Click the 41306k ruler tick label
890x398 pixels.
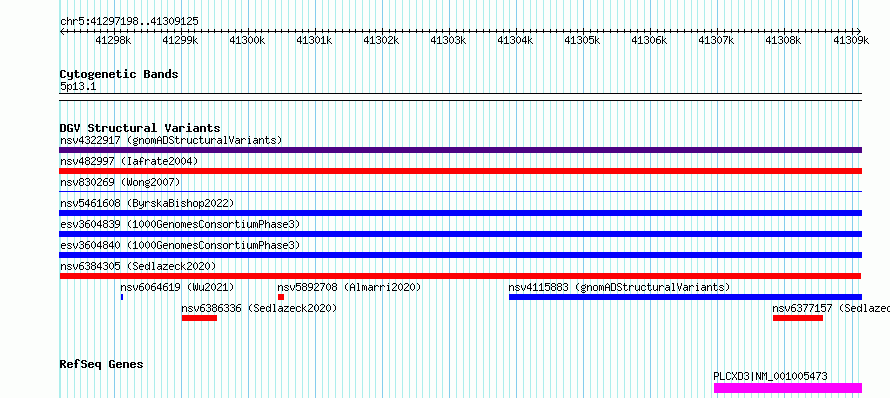[x=649, y=40]
